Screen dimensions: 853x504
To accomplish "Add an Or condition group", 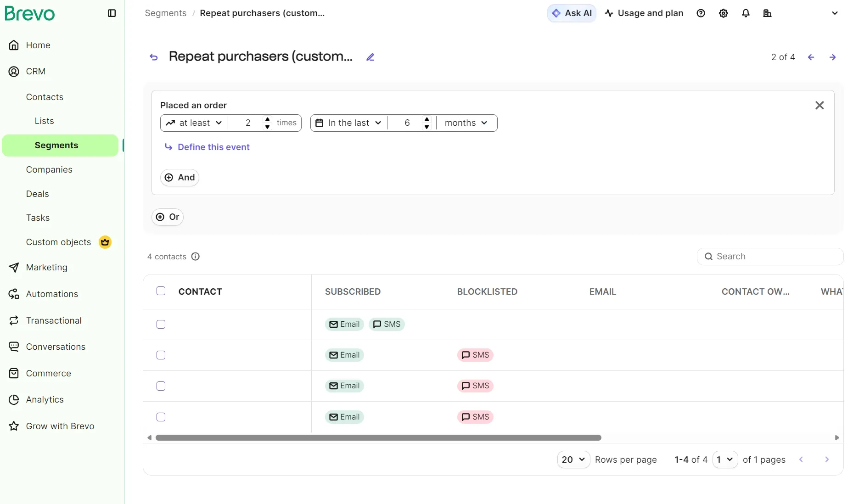I will point(168,217).
